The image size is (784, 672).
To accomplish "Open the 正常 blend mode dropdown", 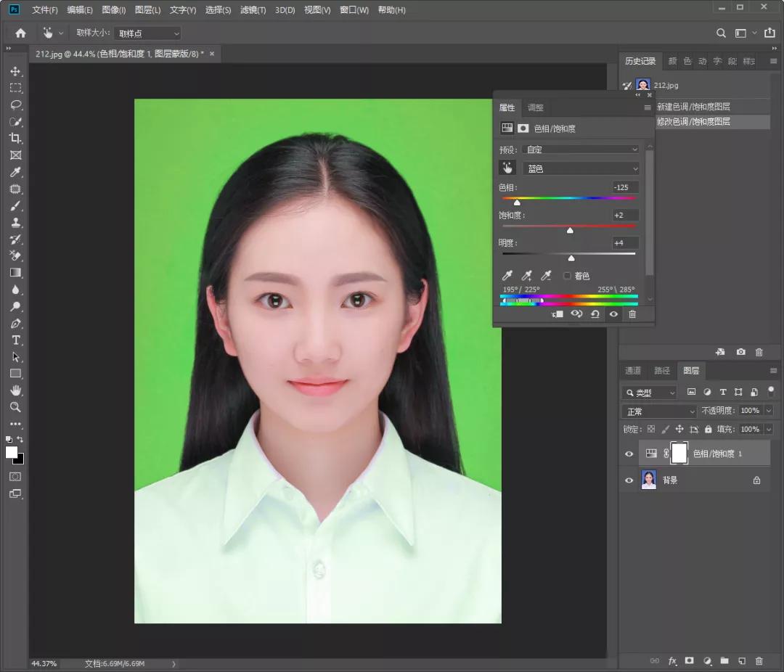I will (659, 411).
